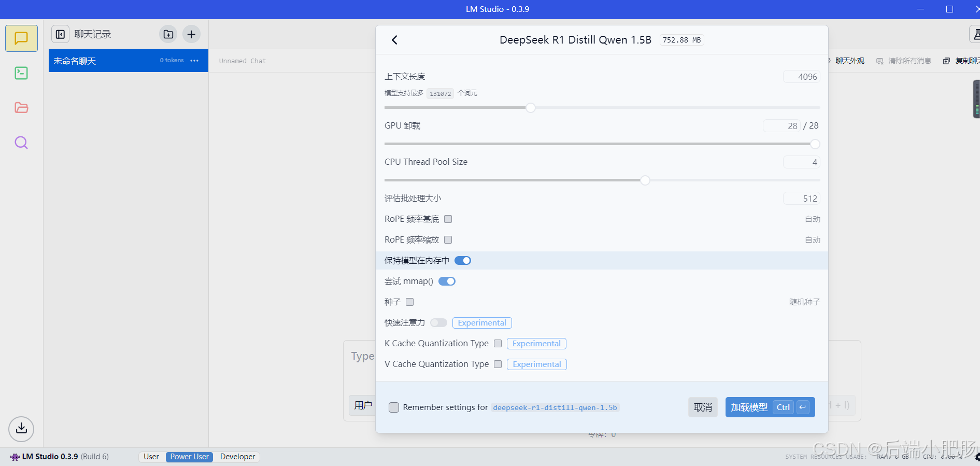980x466 pixels.
Task: Switch to User mode tab
Action: pyautogui.click(x=151, y=457)
